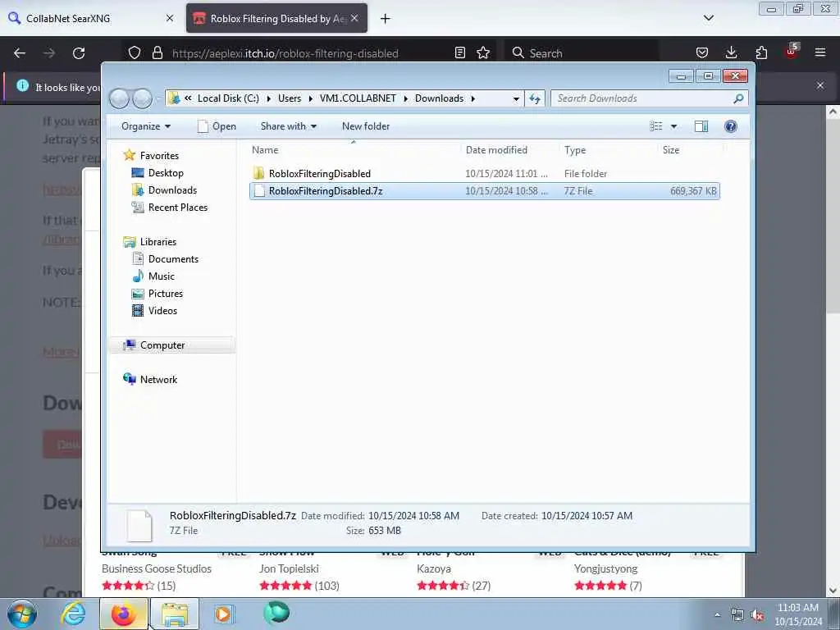Select Pictures library

point(165,294)
